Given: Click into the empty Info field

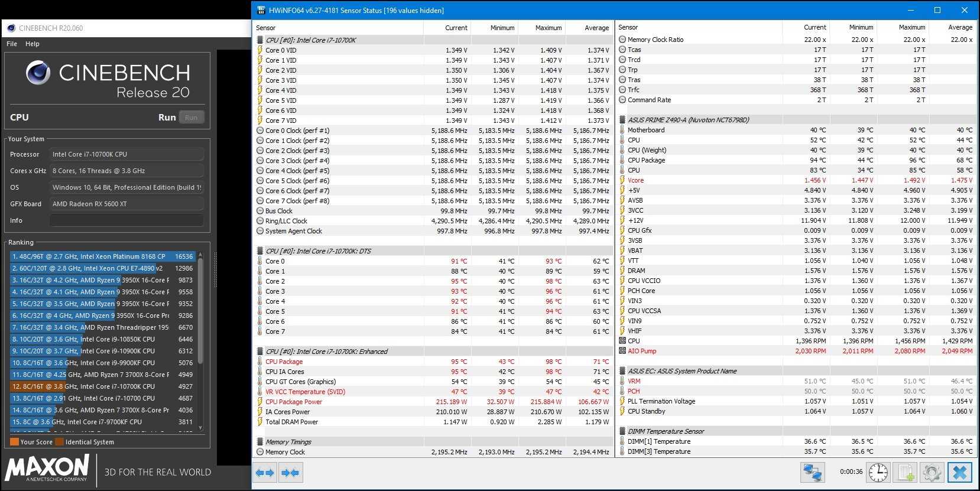Looking at the screenshot, I should (126, 220).
